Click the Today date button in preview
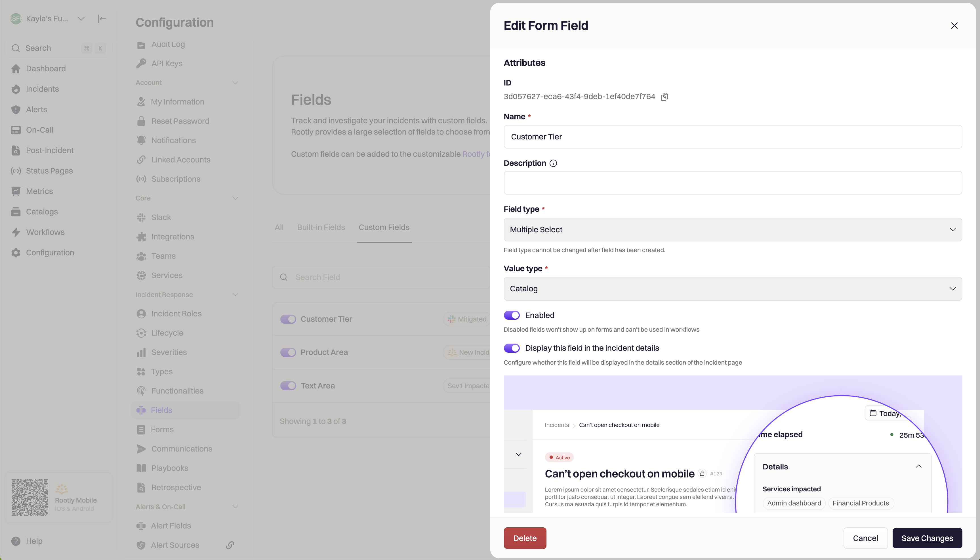 click(x=888, y=413)
